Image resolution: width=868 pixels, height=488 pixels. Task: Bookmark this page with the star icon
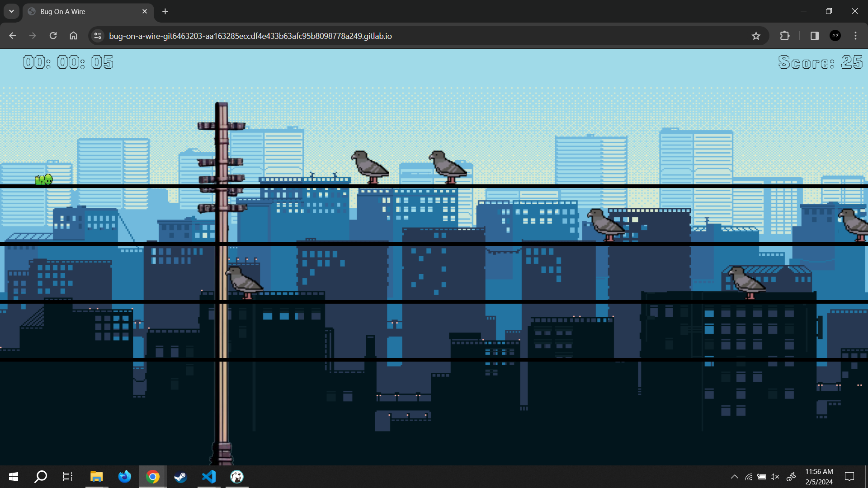[756, 36]
